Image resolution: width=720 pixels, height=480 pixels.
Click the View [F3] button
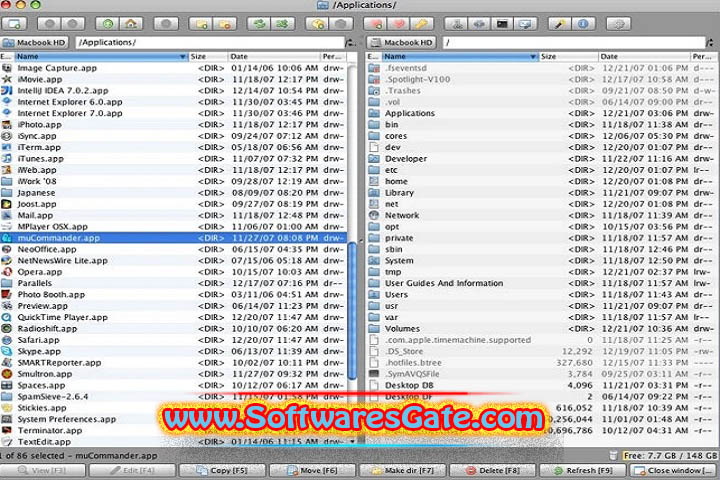43,470
